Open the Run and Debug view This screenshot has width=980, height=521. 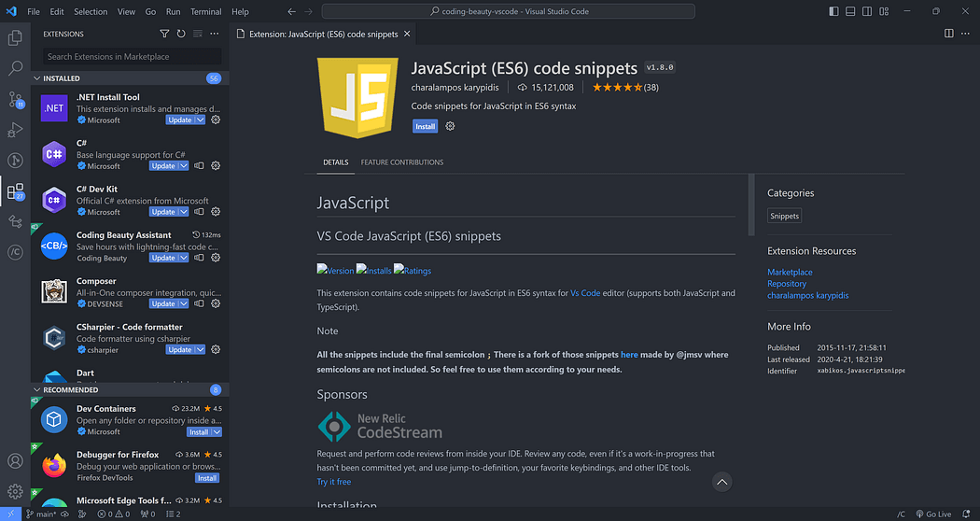(x=15, y=130)
